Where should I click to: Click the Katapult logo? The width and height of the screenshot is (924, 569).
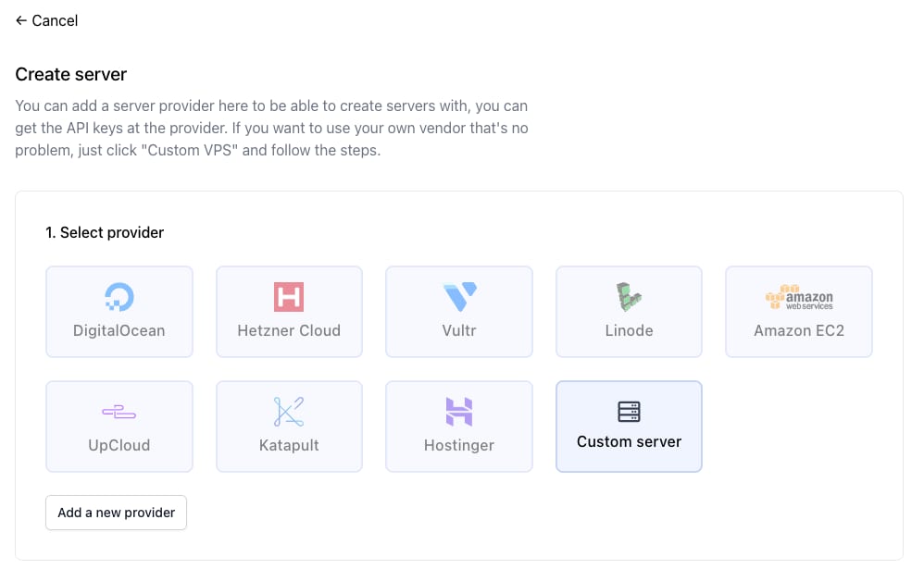[289, 409]
